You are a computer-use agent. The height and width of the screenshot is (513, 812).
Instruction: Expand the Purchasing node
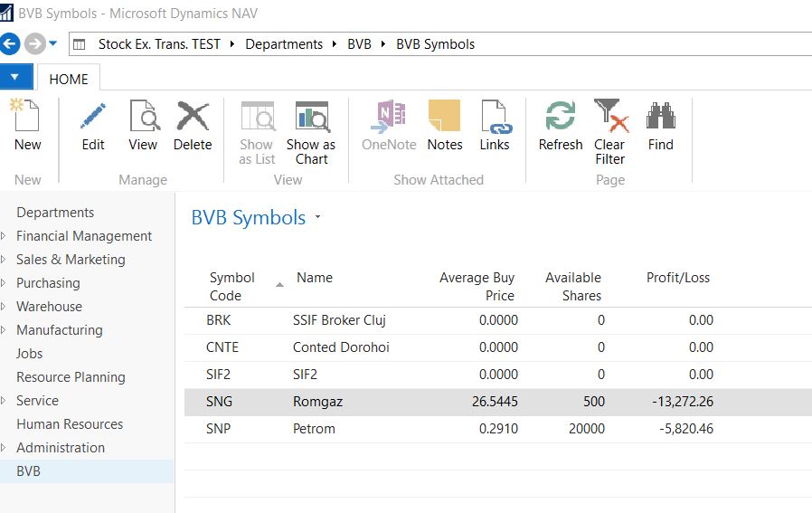pyautogui.click(x=4, y=283)
